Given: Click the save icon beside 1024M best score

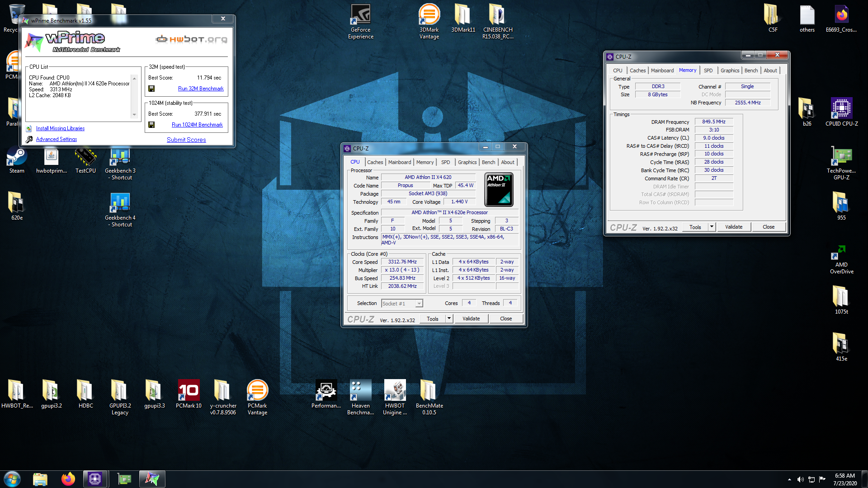Looking at the screenshot, I should [151, 125].
